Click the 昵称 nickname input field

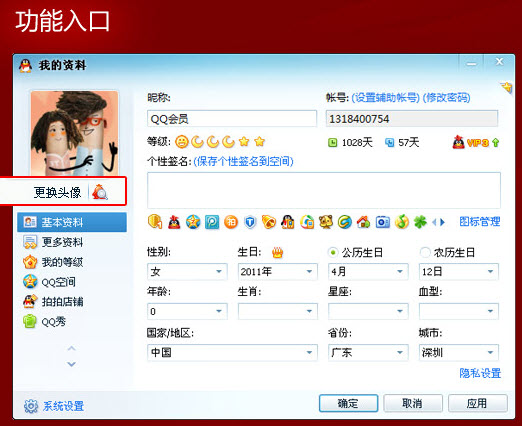tap(232, 119)
